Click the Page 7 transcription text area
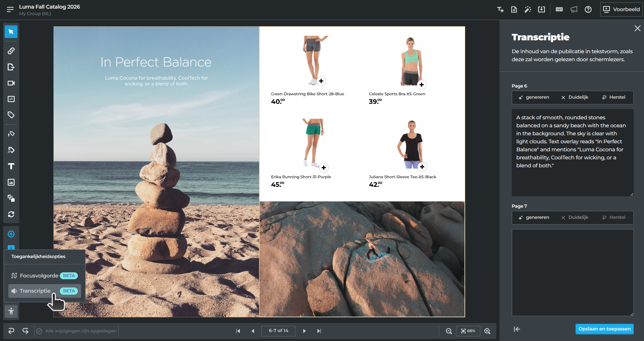This screenshot has width=644, height=341. pos(573,273)
